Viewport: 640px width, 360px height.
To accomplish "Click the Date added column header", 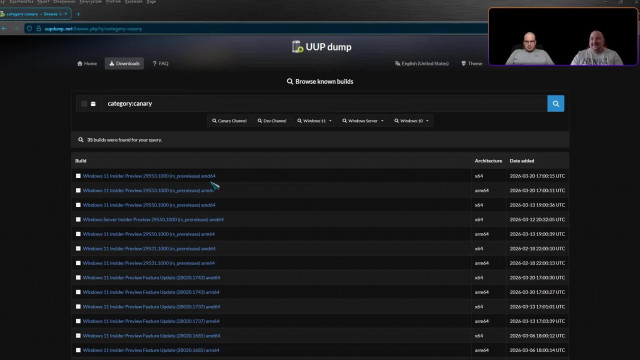I will [x=522, y=161].
